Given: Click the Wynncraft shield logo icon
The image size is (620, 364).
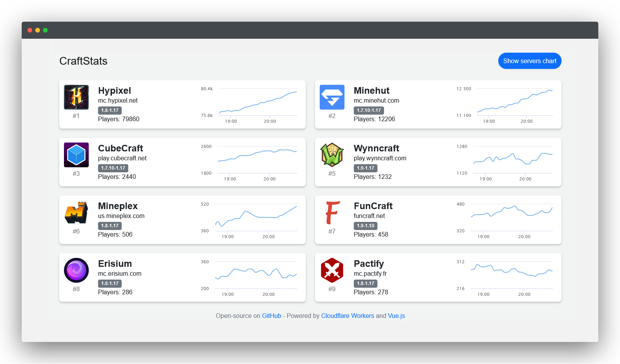Looking at the screenshot, I should point(332,155).
